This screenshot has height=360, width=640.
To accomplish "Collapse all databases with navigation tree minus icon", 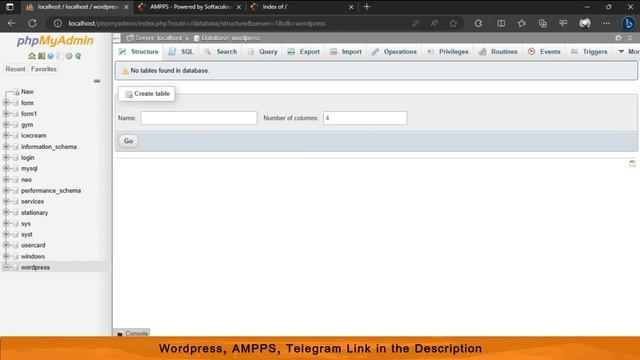I will point(97,81).
